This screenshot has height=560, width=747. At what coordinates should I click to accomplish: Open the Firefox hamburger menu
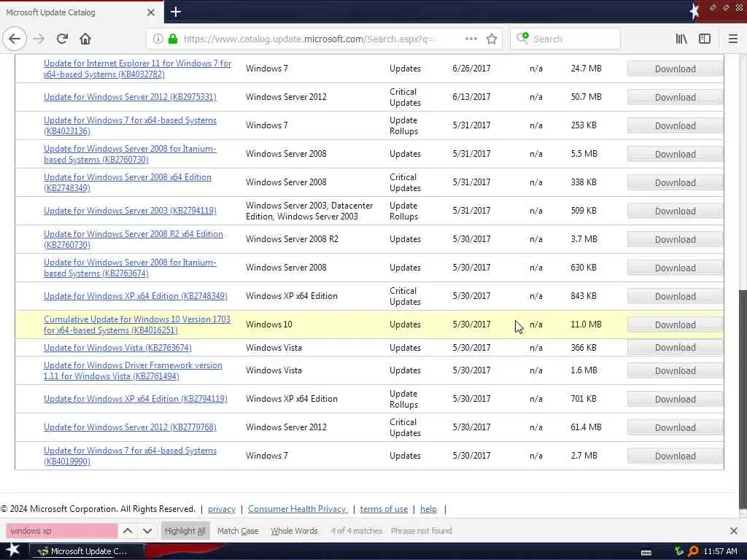click(x=733, y=39)
